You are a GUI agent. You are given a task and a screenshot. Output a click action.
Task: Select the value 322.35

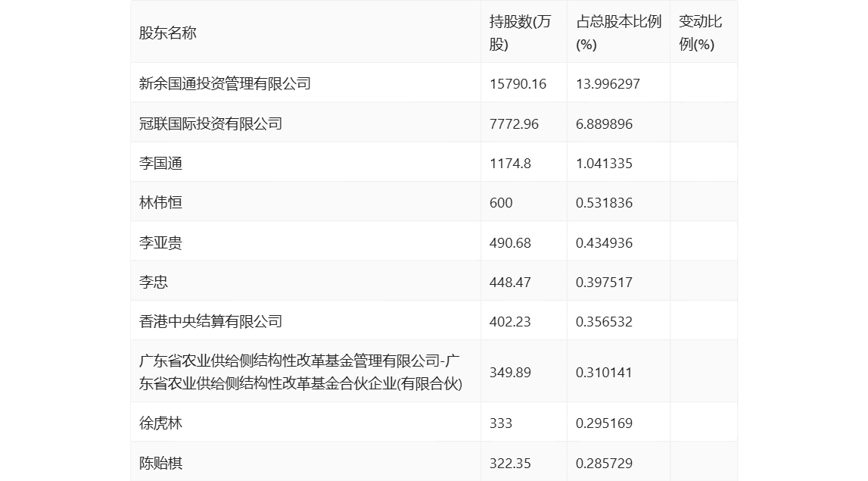(510, 464)
